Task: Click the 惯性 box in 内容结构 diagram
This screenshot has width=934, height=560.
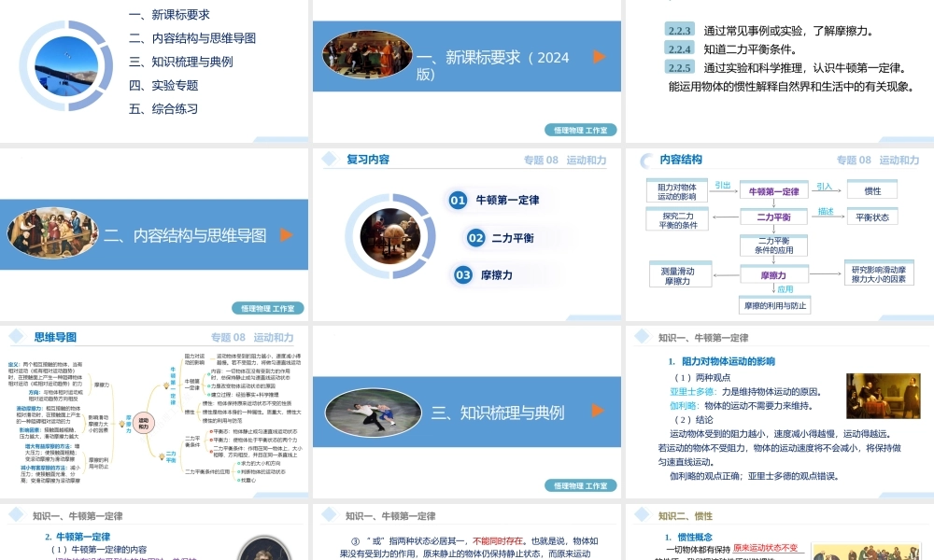Action: 872,190
